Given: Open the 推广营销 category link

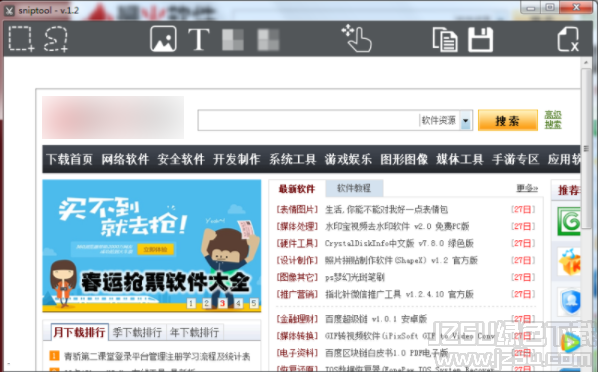Looking at the screenshot, I should pos(297,294).
